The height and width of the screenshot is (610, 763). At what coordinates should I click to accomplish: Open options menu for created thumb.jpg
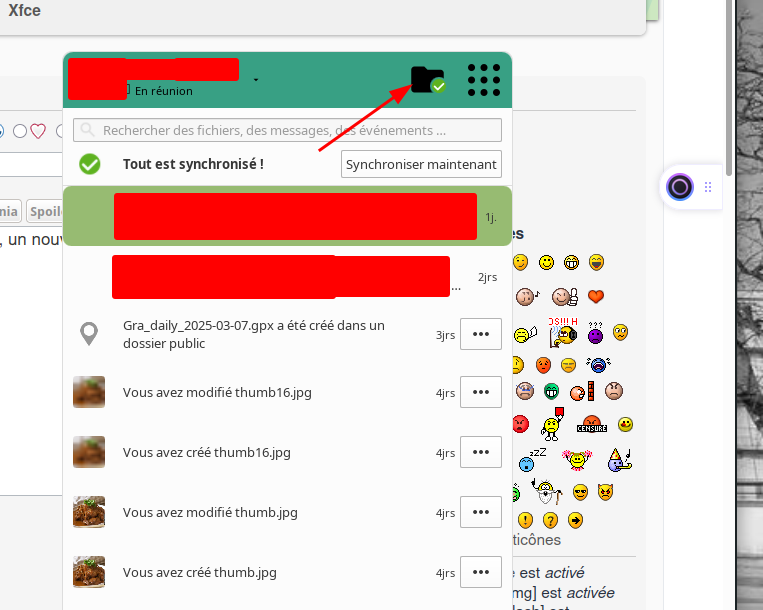481,572
